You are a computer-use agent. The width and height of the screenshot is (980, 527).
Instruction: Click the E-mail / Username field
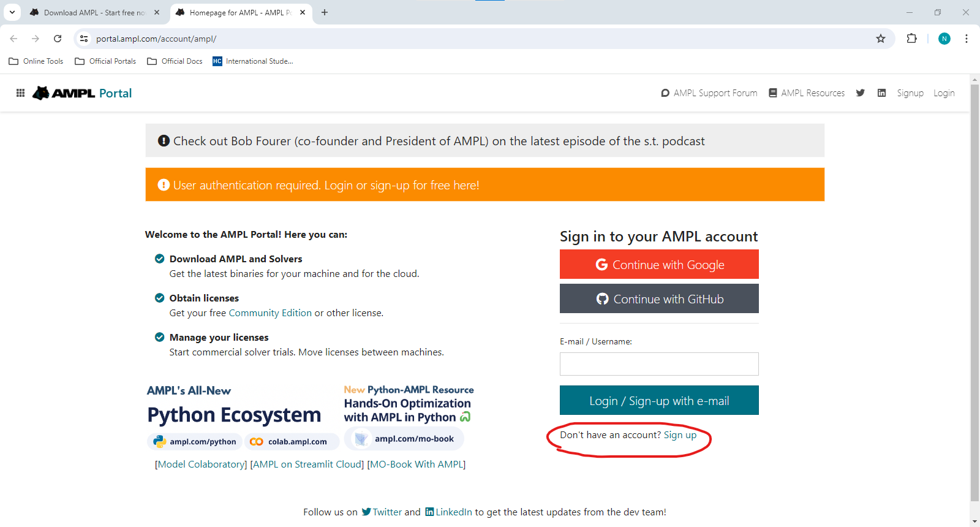[x=659, y=364]
